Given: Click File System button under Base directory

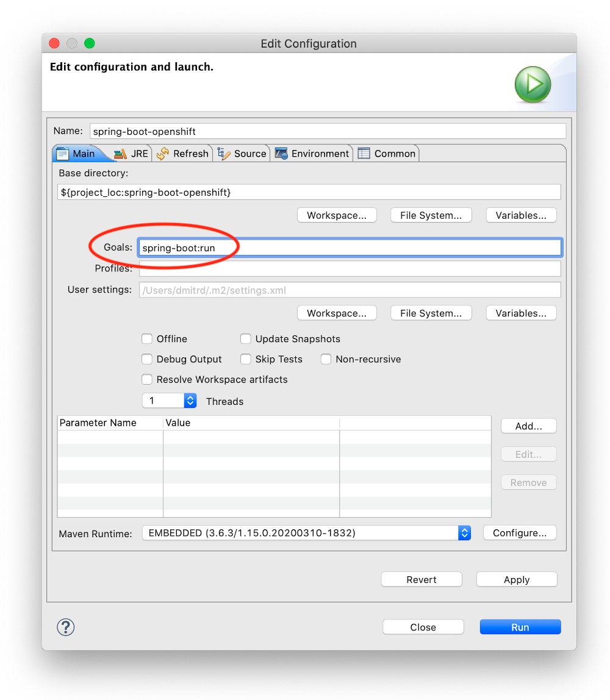Looking at the screenshot, I should [431, 215].
